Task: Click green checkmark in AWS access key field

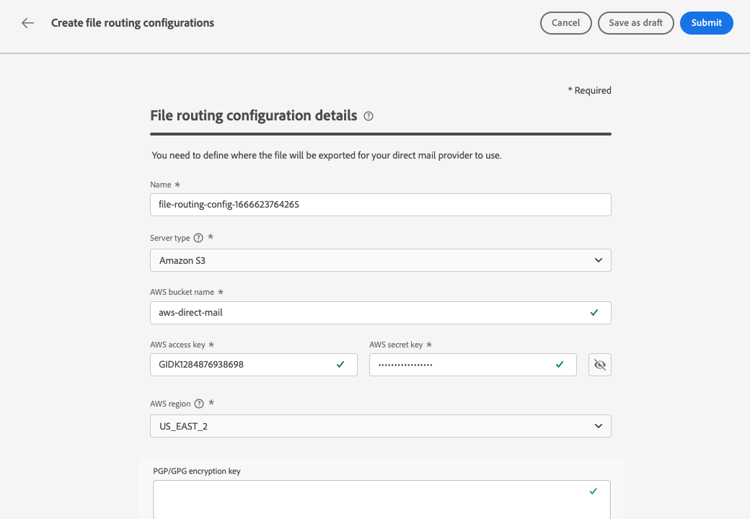Action: [x=340, y=365]
